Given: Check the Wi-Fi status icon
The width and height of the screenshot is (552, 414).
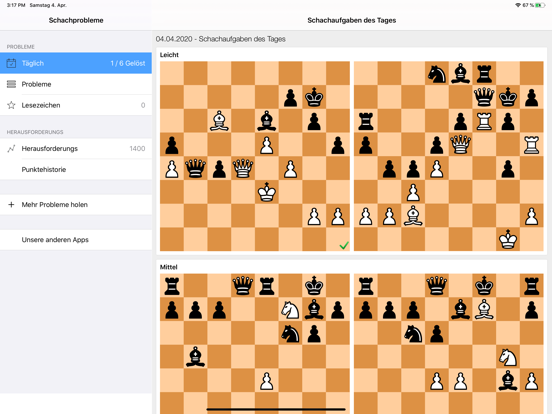Looking at the screenshot, I should tap(518, 5).
